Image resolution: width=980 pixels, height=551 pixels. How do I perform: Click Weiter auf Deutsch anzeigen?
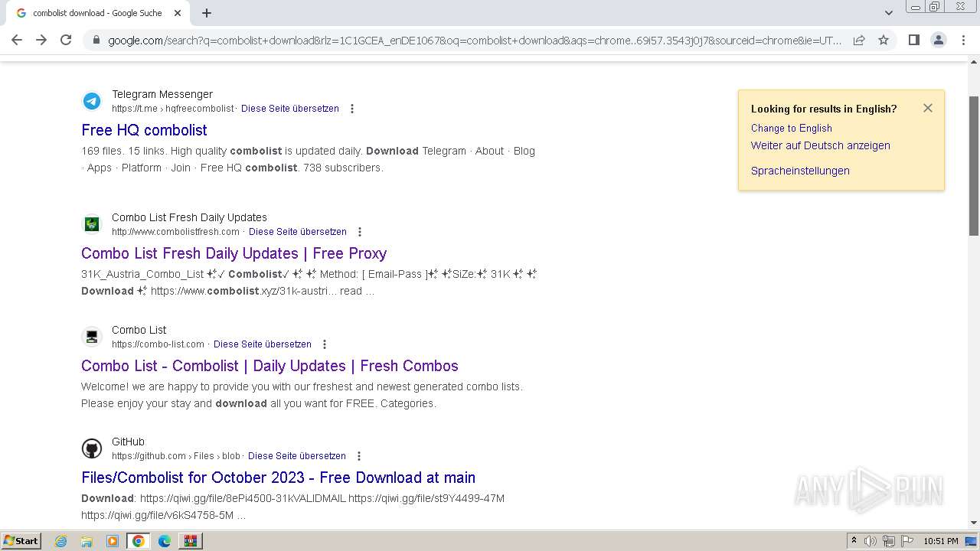[820, 145]
